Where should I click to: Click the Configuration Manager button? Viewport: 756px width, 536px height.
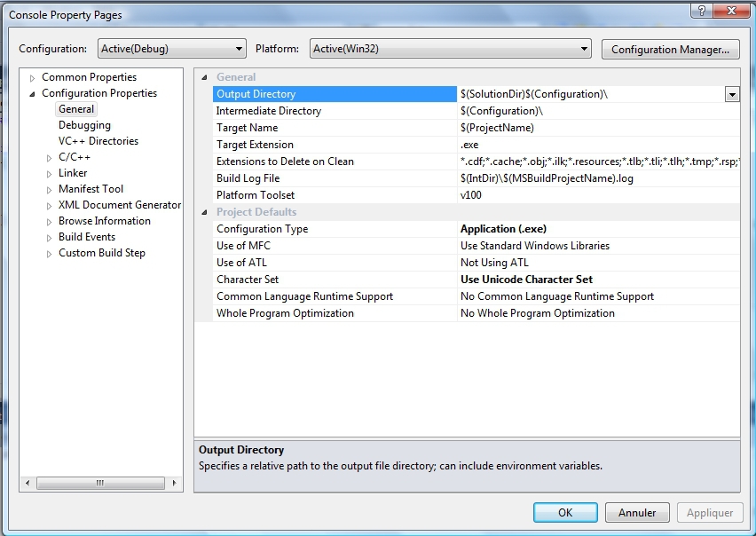click(x=670, y=49)
